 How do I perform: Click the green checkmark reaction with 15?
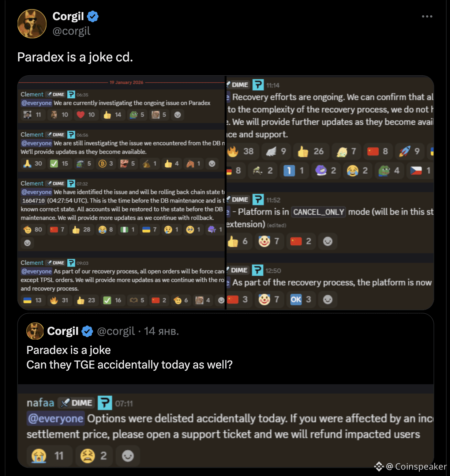click(x=60, y=164)
